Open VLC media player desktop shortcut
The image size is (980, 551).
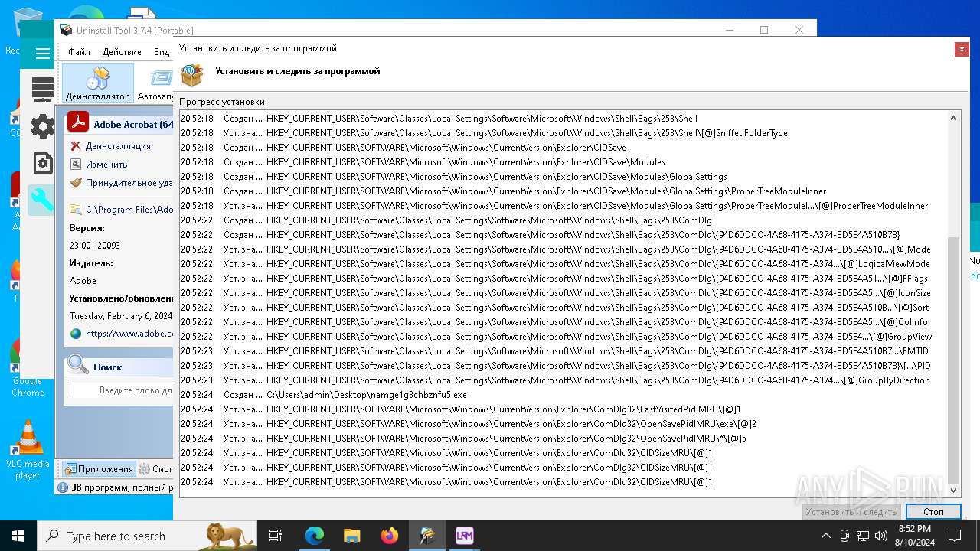tap(28, 451)
